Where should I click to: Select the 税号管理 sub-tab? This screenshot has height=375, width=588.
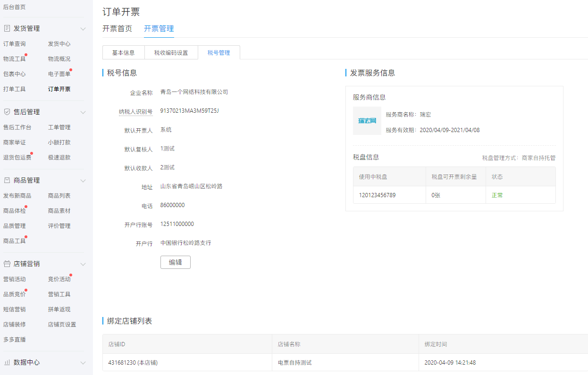219,53
